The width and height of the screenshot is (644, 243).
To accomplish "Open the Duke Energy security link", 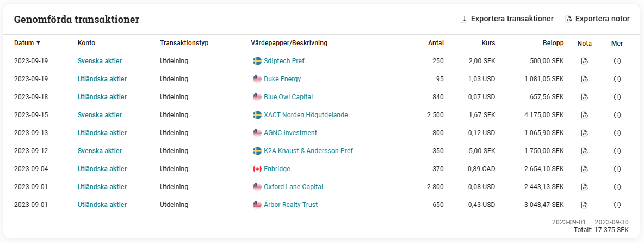I will pos(282,79).
